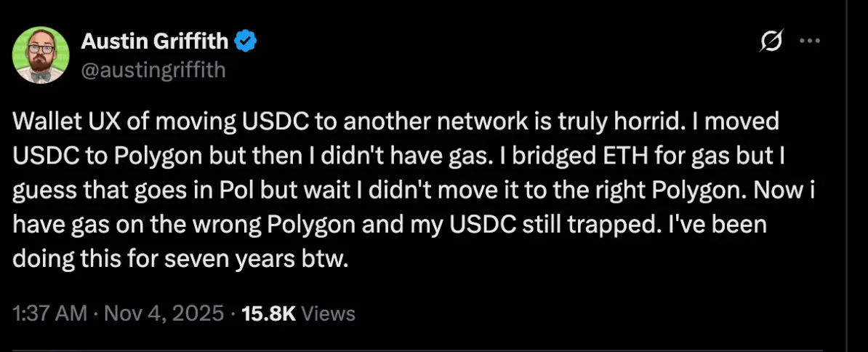The image size is (868, 352).
Task: Click the Views label
Action: [x=328, y=314]
